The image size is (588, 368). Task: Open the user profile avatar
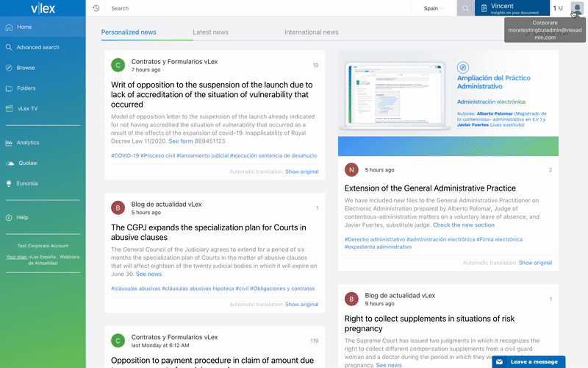(577, 8)
